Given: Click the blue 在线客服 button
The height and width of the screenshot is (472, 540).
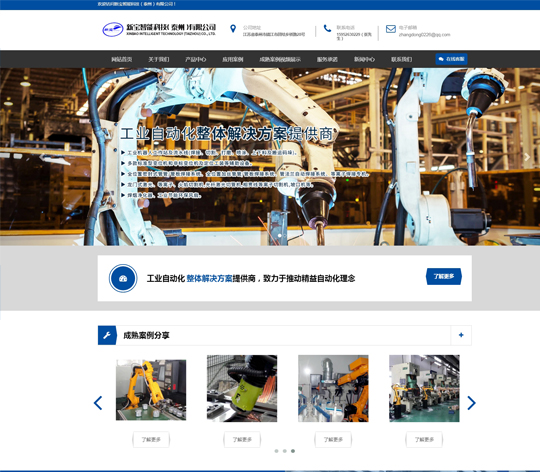Looking at the screenshot, I should pyautogui.click(x=451, y=59).
